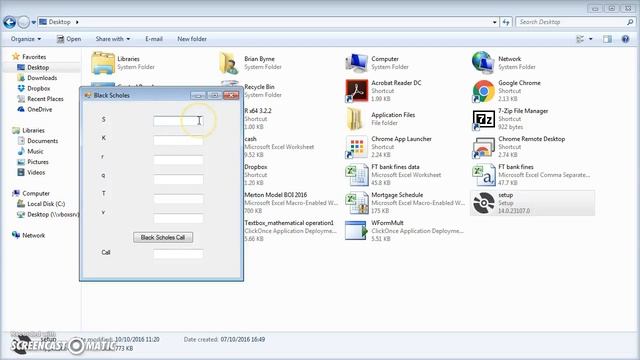Open the view options dropdown arrow
The width and height of the screenshot is (640, 360).
[590, 39]
